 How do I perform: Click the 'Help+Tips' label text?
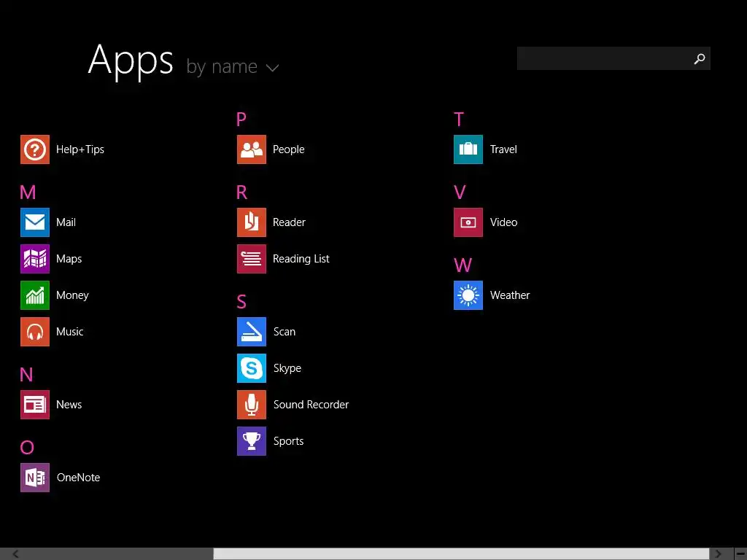tap(80, 149)
